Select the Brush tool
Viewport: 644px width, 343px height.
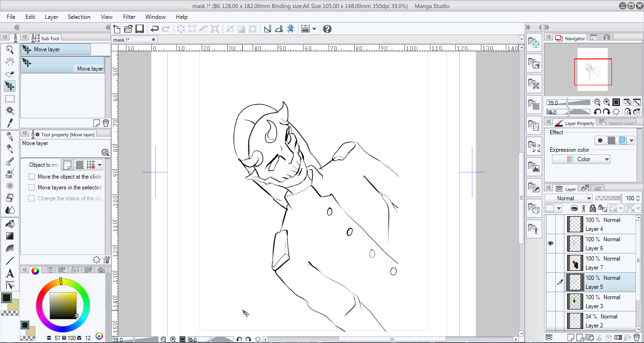coord(9,161)
